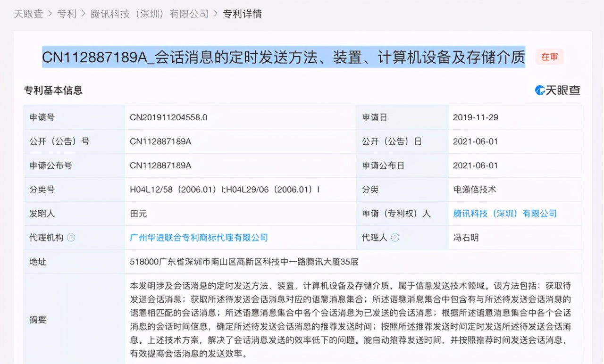Open applicant link 腾讯科技（深圳）有限公司 in table
The image size is (604, 364).
[505, 214]
